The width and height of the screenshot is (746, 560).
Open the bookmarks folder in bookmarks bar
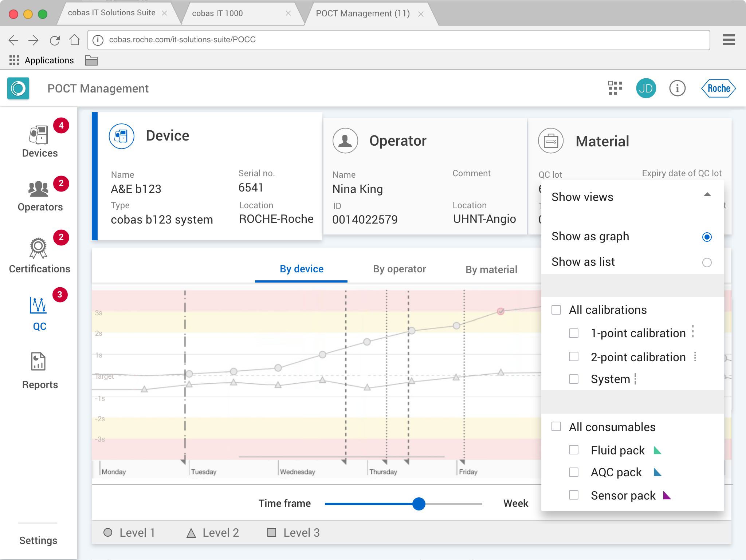pos(91,60)
